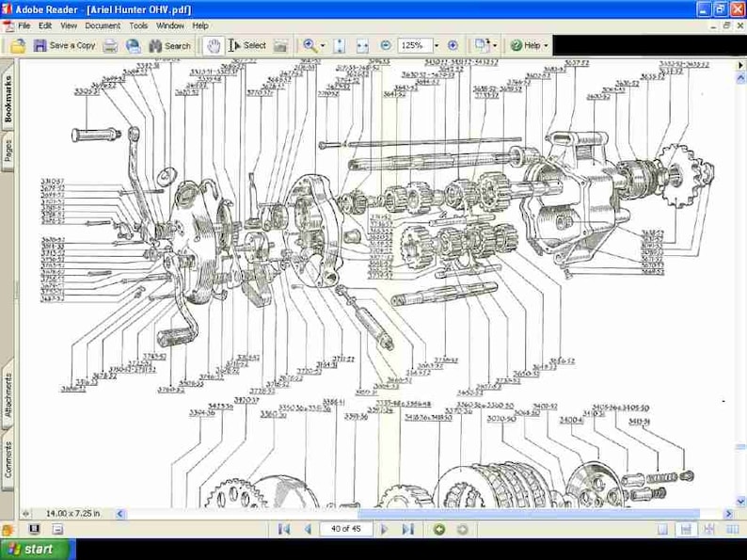Screen dimensions: 747x560
Task: Switch to Single Page layout
Action: (x=662, y=530)
